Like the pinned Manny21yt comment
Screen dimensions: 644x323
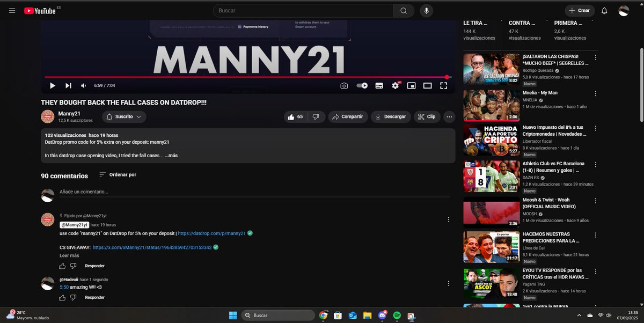62,266
